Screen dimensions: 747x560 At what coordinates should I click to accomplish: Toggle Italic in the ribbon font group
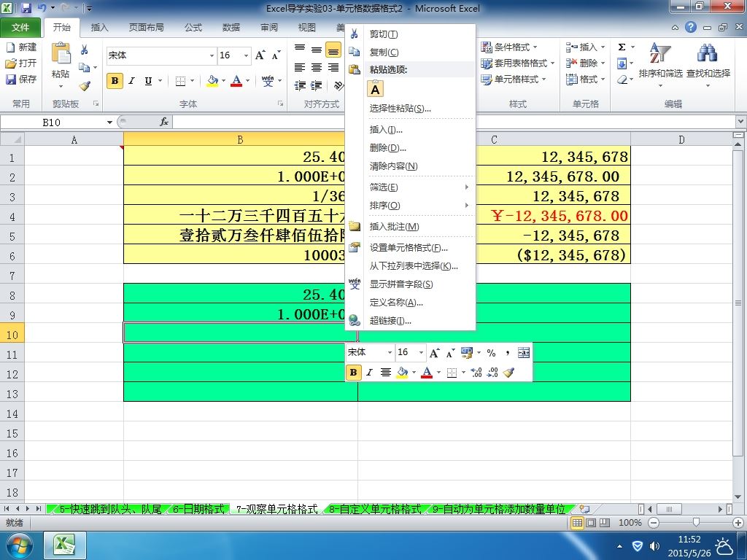pos(132,81)
